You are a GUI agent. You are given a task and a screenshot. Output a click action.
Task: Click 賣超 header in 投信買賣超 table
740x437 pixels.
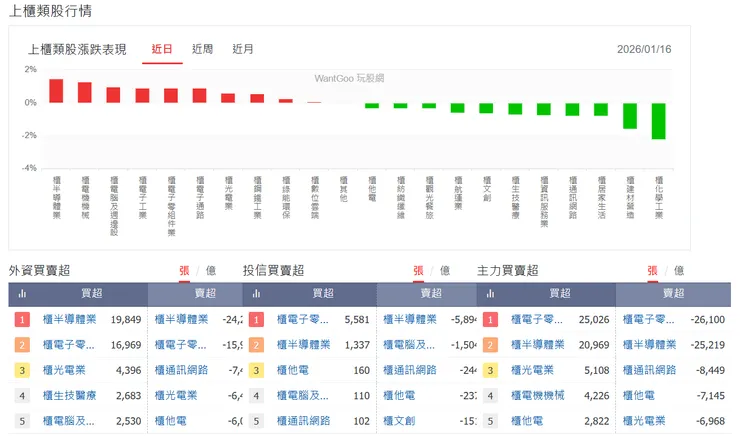(x=431, y=294)
